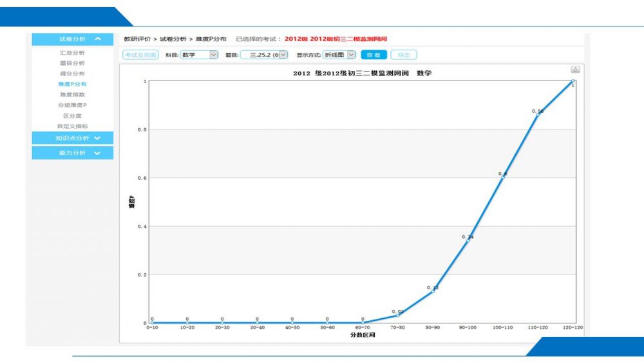Click the 查看 view button

tap(374, 55)
